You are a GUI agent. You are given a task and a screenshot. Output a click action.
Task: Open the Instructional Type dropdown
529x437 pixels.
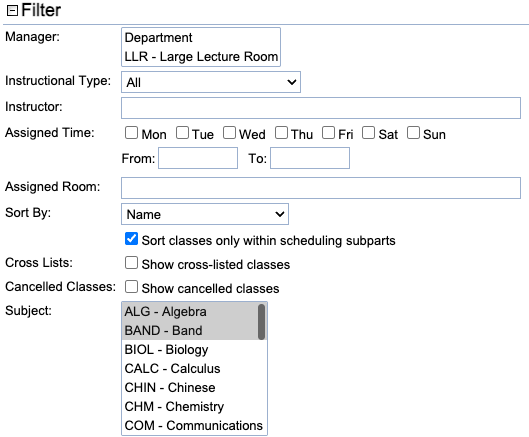[x=211, y=82]
